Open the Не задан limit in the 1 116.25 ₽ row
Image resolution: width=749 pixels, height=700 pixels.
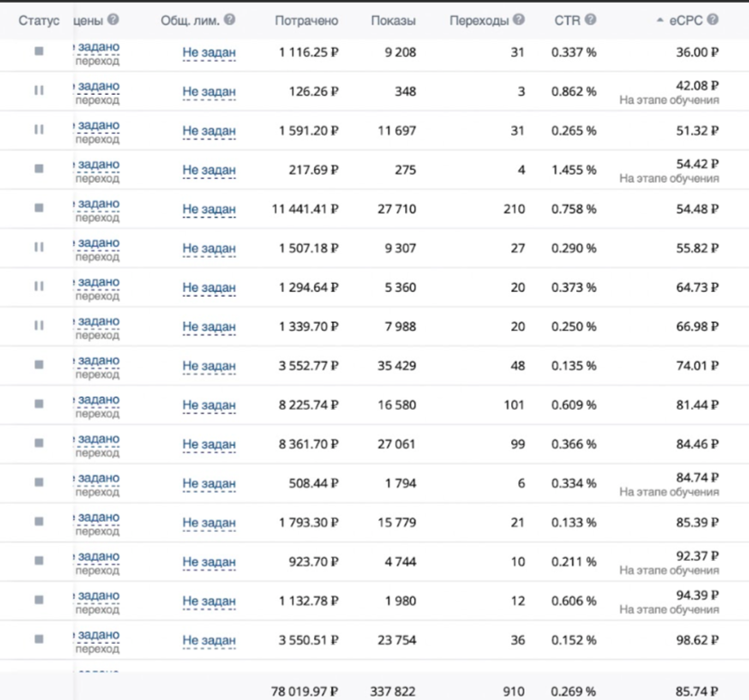[x=209, y=52]
